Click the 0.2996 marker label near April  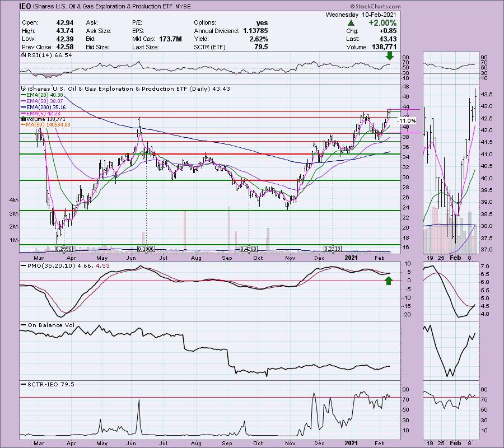click(64, 249)
